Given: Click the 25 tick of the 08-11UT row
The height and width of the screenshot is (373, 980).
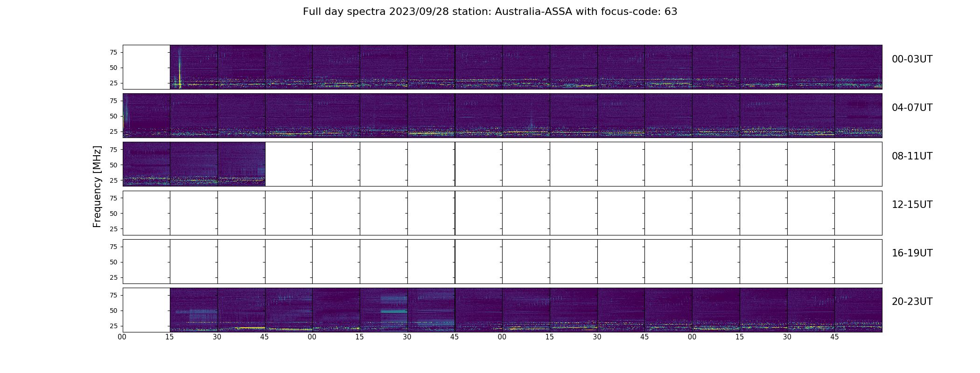Looking at the screenshot, I should click(x=113, y=180).
